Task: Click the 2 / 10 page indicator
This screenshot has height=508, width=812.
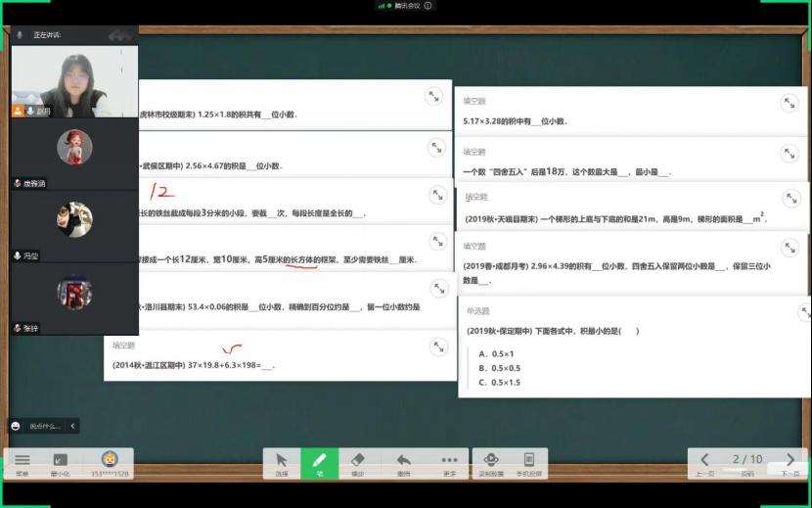Action: [x=747, y=459]
